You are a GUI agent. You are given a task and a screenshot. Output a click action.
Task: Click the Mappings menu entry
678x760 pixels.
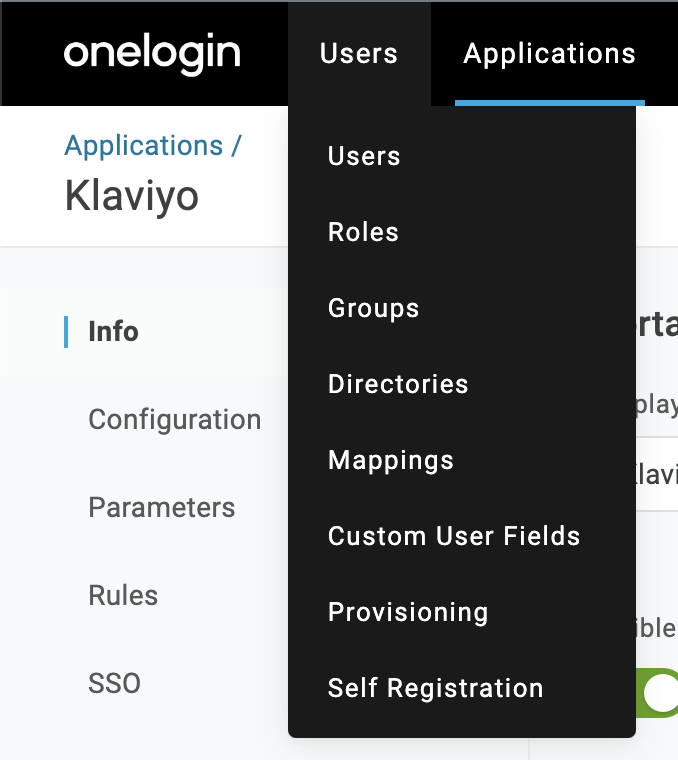pos(391,460)
